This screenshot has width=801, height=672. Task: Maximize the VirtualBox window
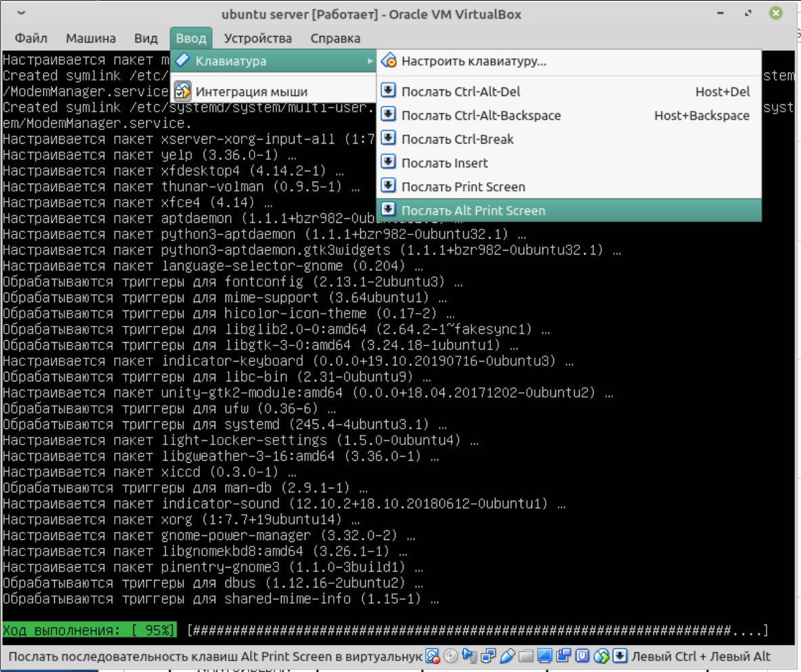(x=748, y=14)
